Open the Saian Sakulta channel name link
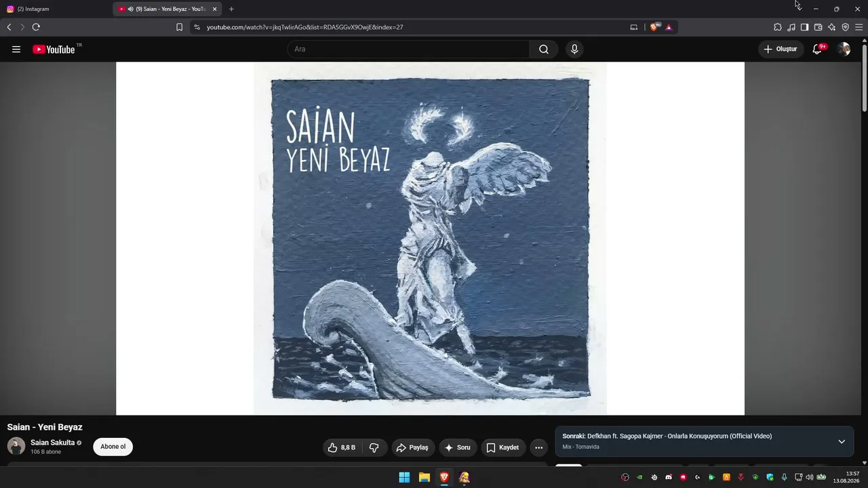The image size is (868, 488). tap(52, 443)
